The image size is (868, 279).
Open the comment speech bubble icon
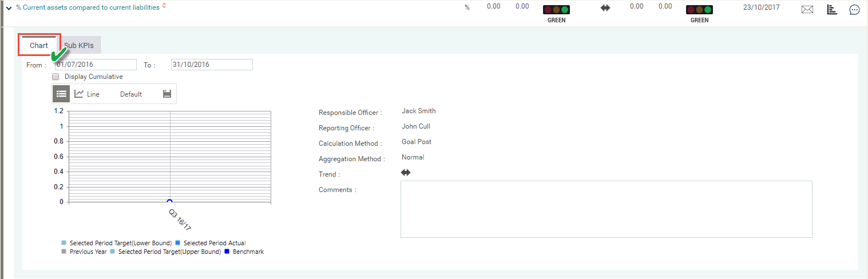coord(854,10)
